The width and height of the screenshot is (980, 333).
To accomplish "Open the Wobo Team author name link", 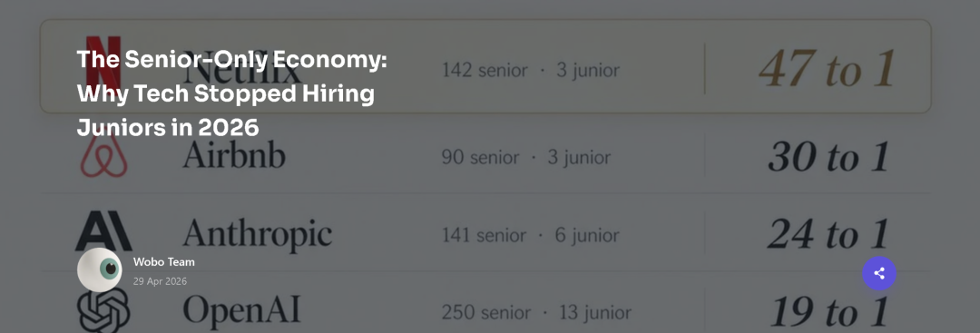I will [x=163, y=262].
